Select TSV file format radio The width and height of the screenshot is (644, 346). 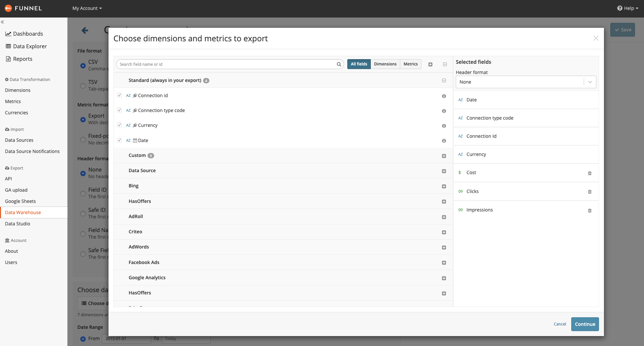[x=83, y=86]
